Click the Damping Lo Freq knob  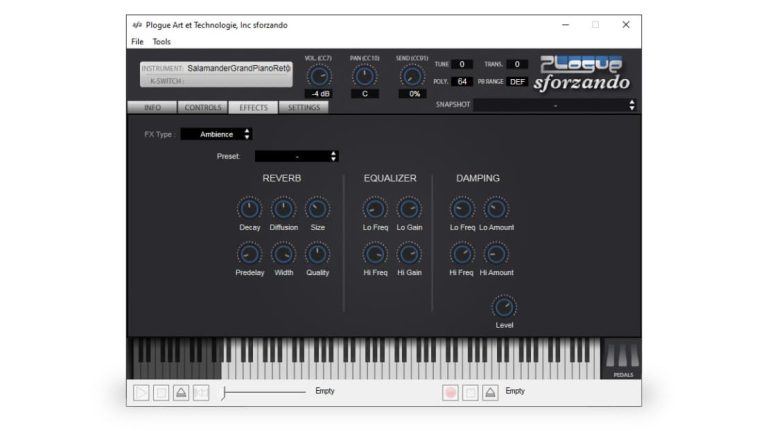(462, 209)
